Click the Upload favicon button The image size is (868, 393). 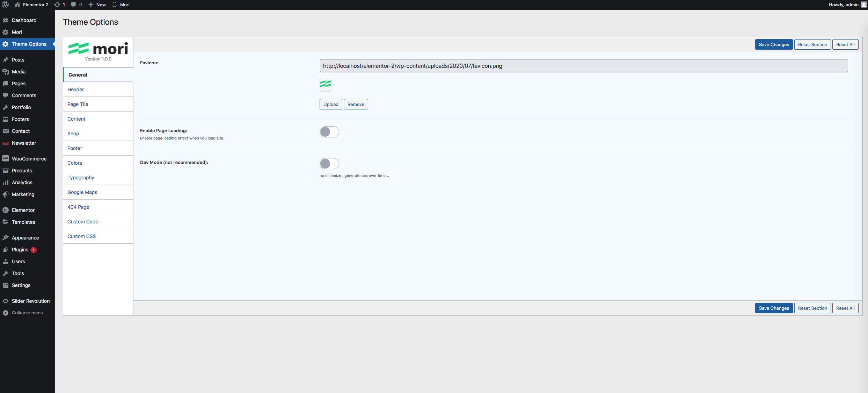pos(330,104)
